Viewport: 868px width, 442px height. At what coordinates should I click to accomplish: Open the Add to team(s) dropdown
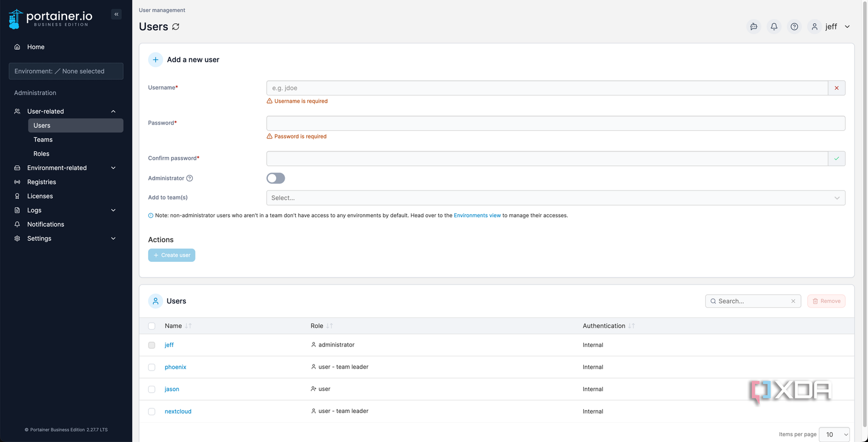(556, 198)
